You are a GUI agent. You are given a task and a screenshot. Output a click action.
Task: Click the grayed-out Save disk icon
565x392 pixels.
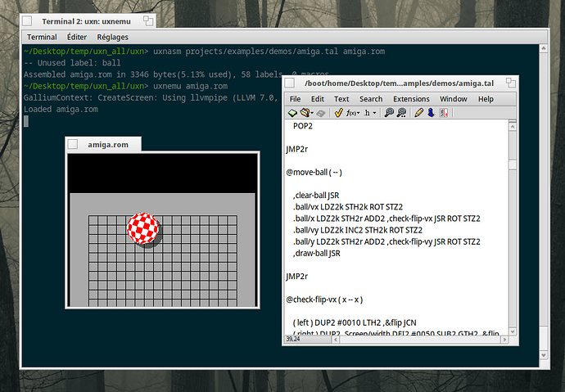(x=321, y=113)
